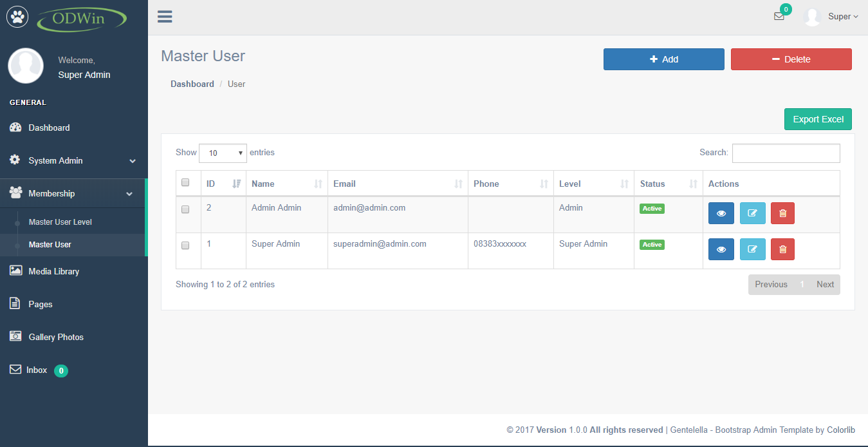Sort the table by the Name column

coord(287,184)
